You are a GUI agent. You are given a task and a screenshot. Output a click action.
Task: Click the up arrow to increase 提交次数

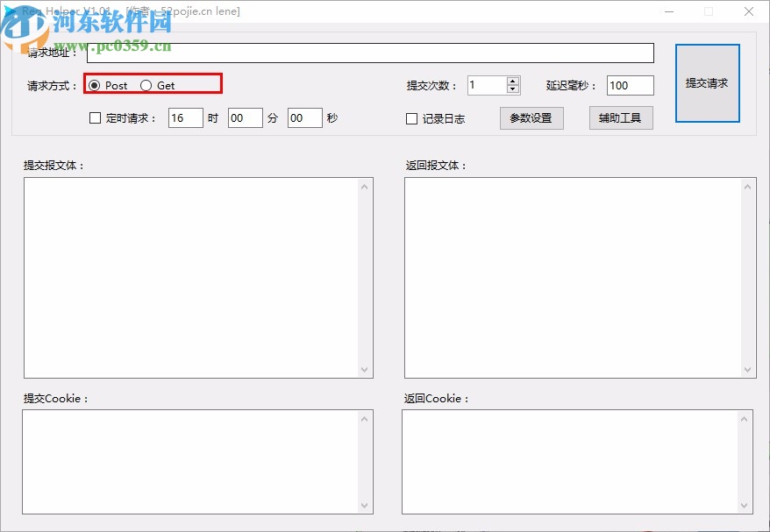(511, 80)
